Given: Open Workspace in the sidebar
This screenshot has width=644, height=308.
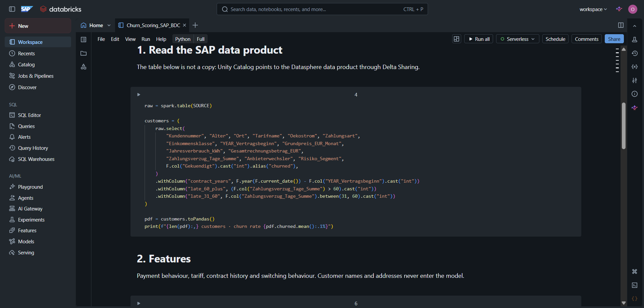Looking at the screenshot, I should (x=38, y=42).
